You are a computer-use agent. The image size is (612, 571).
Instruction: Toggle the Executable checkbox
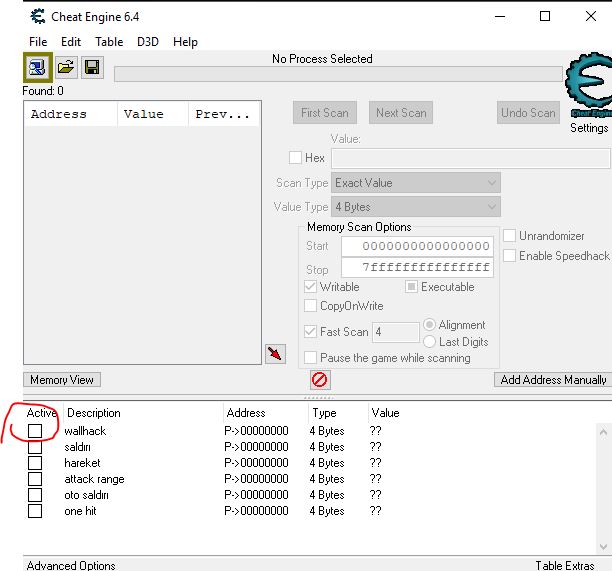(x=411, y=286)
